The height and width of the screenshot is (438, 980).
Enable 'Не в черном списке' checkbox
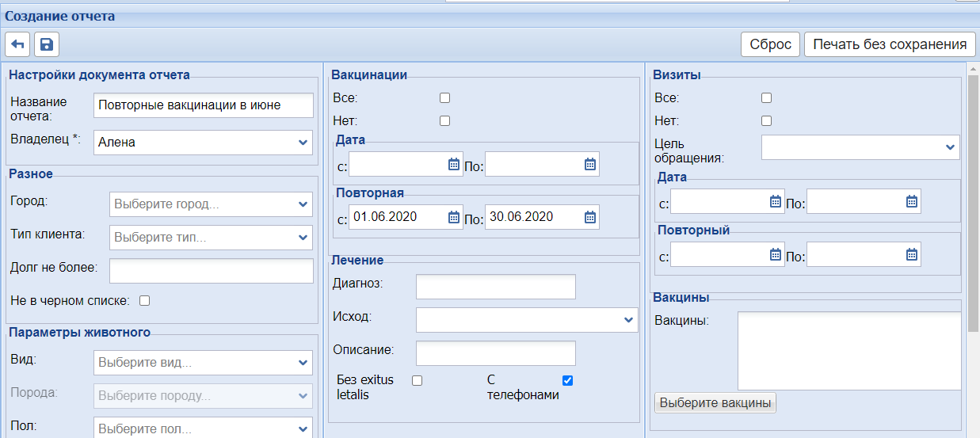click(144, 300)
